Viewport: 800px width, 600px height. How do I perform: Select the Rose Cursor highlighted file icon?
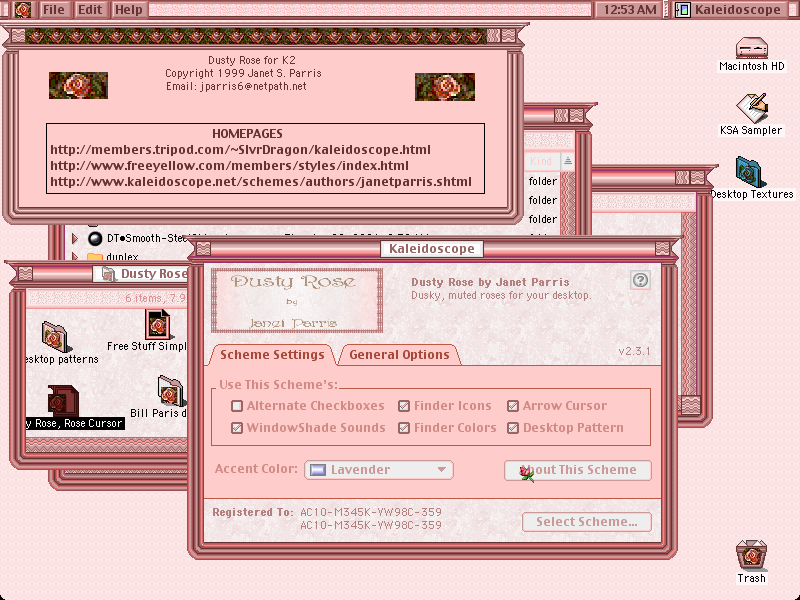tap(63, 401)
